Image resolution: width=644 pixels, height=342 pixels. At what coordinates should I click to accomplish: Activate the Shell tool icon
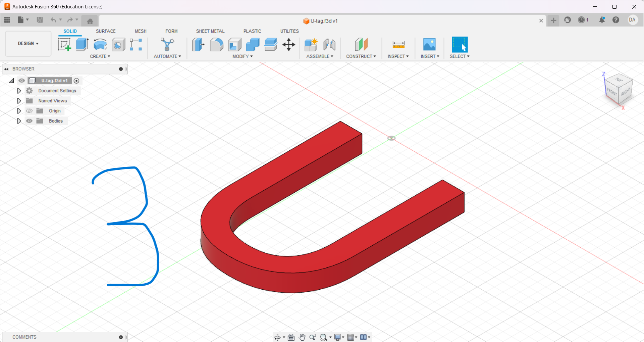pos(234,44)
